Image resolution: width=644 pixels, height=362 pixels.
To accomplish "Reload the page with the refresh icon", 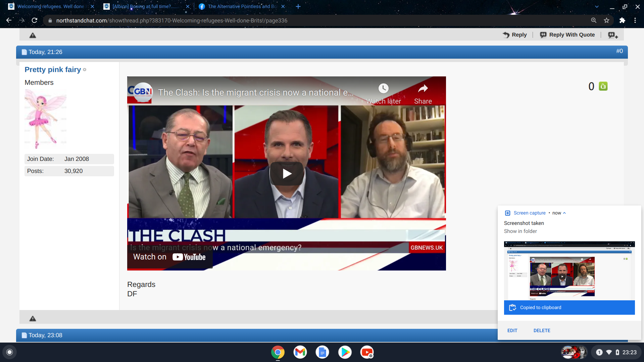I will click(34, 20).
